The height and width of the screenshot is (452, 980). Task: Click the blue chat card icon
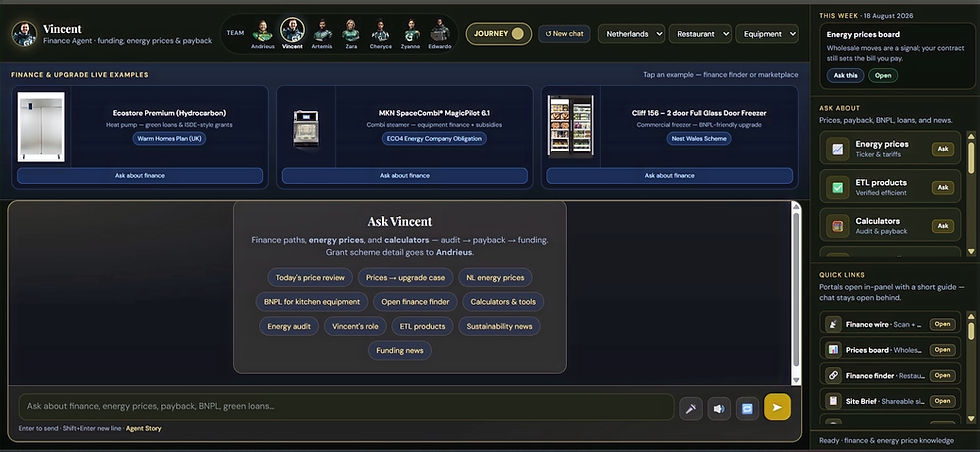click(748, 408)
